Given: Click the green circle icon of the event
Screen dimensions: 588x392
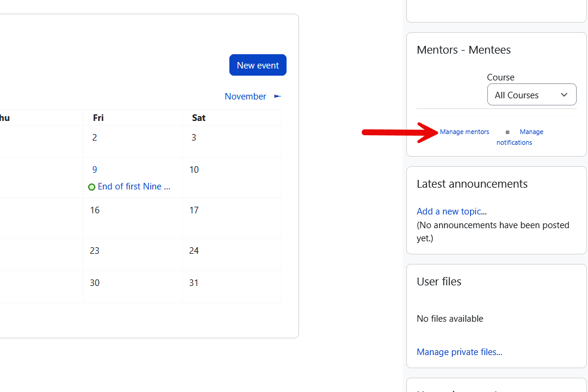Looking at the screenshot, I should tap(92, 187).
